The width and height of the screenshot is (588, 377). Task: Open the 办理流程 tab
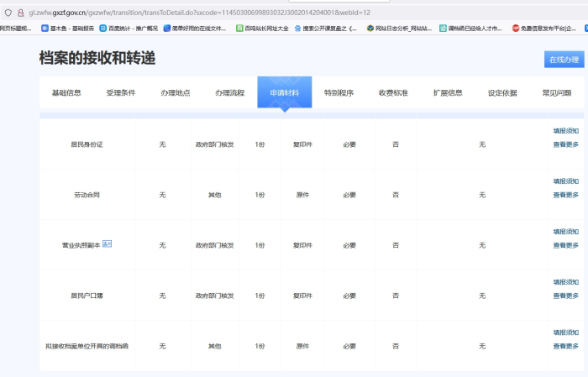(x=229, y=92)
